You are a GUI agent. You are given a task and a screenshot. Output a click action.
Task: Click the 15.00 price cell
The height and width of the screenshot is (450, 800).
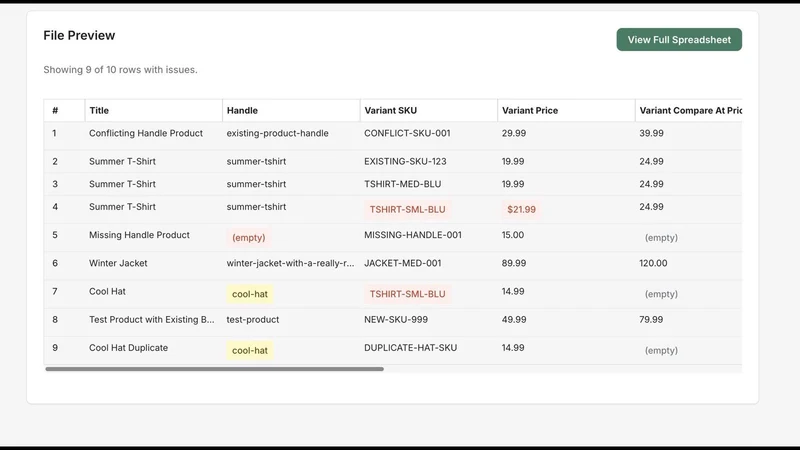(x=513, y=235)
